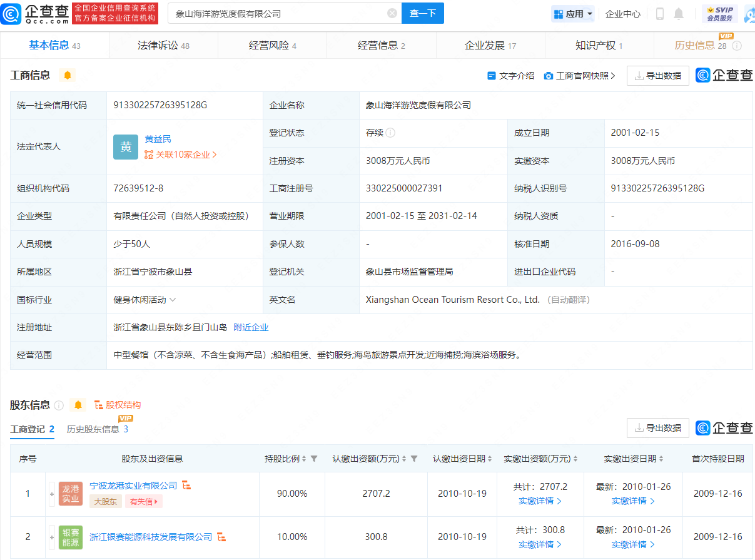This screenshot has width=755, height=560.
Task: Expand the 宁波龙港实业有限公司 shareholder row
Action: [x=53, y=494]
